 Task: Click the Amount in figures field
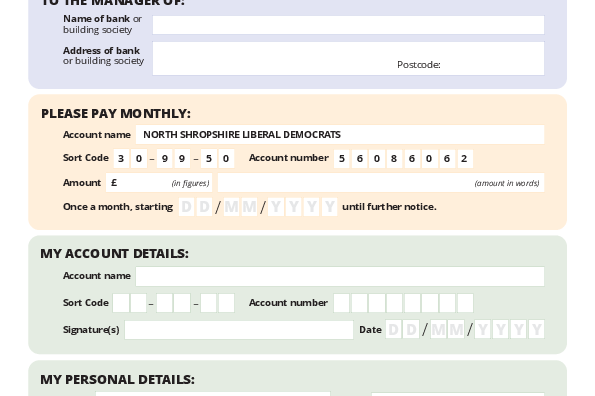(159, 183)
